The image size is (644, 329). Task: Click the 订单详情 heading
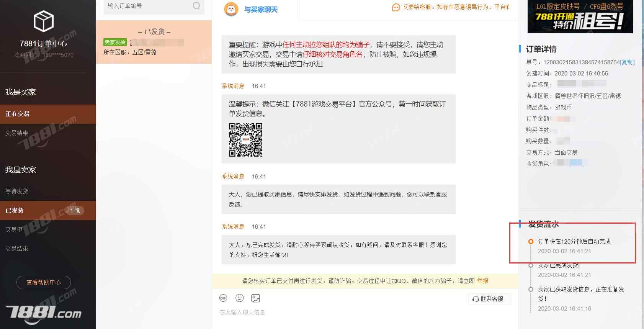click(x=541, y=49)
